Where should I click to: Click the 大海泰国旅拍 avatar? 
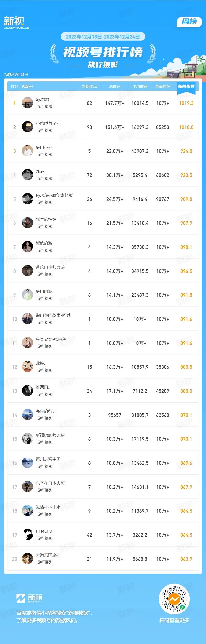click(x=28, y=559)
